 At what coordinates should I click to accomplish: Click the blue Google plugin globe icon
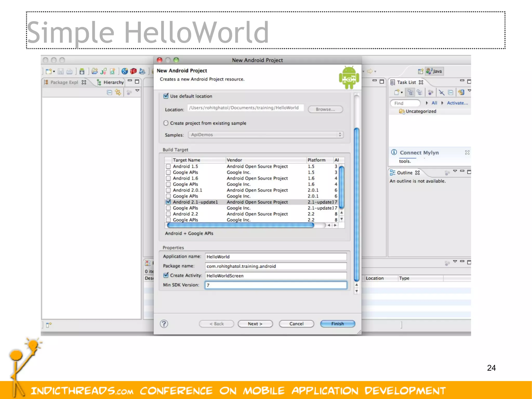[125, 71]
